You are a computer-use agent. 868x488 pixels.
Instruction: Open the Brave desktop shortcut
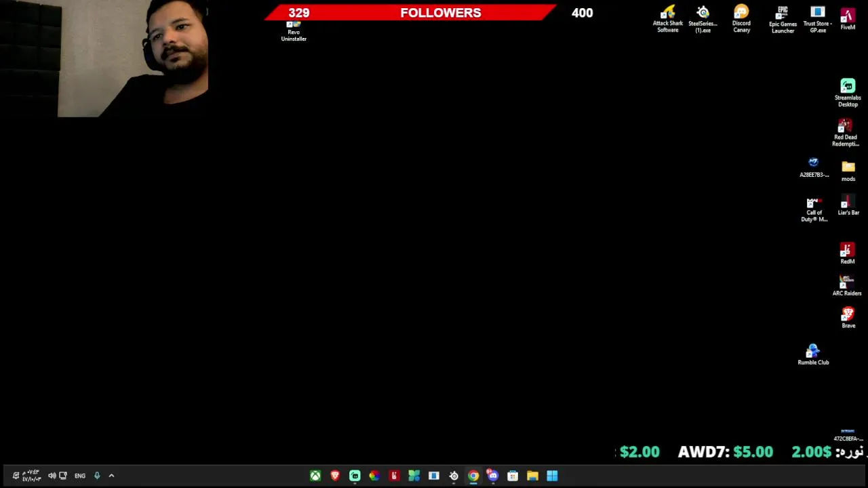[x=848, y=318]
